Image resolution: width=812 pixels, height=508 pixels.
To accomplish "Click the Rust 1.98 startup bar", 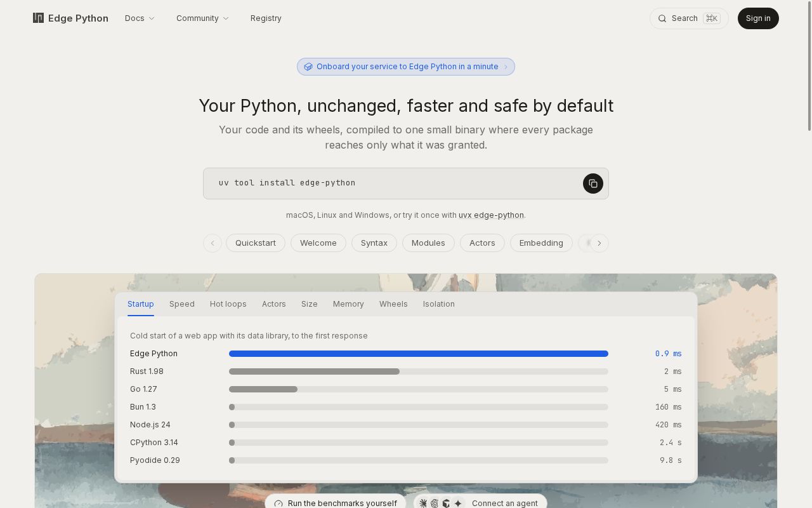I will [x=419, y=371].
